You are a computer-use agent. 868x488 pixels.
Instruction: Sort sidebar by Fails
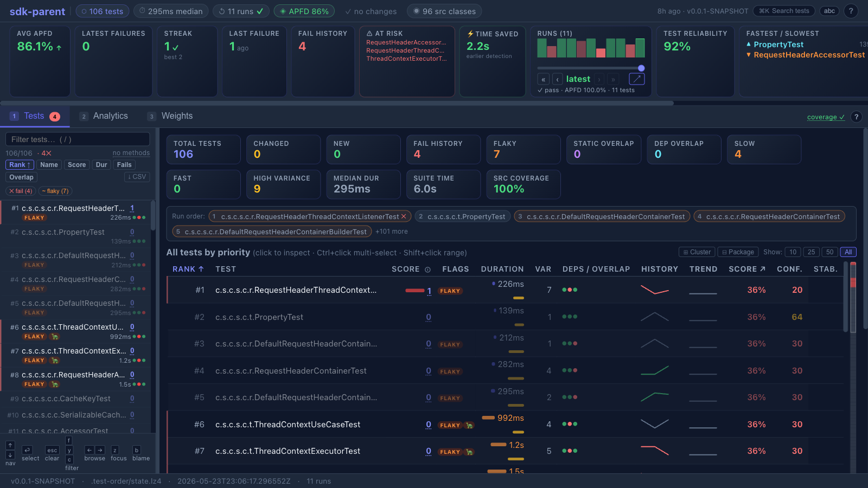pyautogui.click(x=124, y=165)
